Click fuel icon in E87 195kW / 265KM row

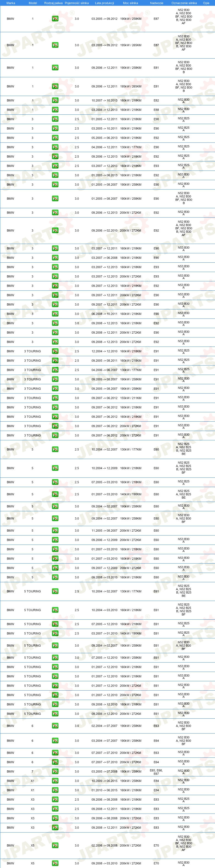pyautogui.click(x=55, y=45)
